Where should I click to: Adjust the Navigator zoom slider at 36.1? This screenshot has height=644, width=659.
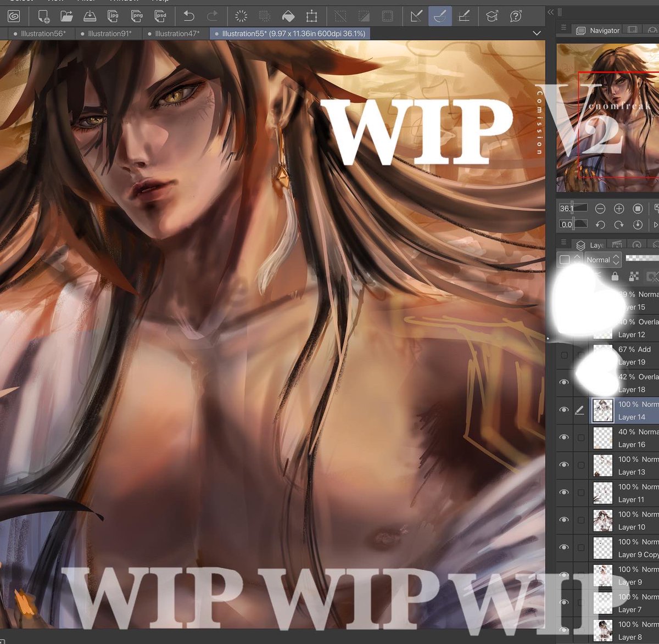tap(573, 208)
